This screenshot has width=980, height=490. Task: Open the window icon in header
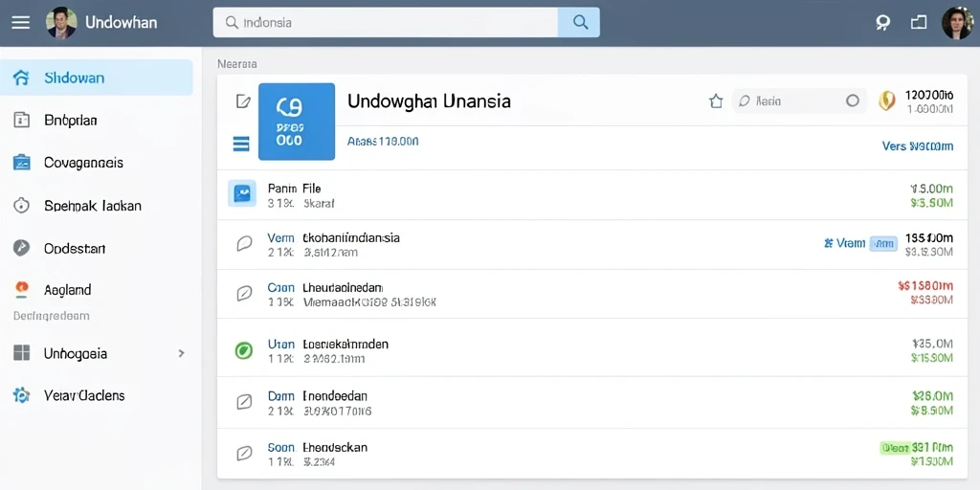tap(918, 23)
